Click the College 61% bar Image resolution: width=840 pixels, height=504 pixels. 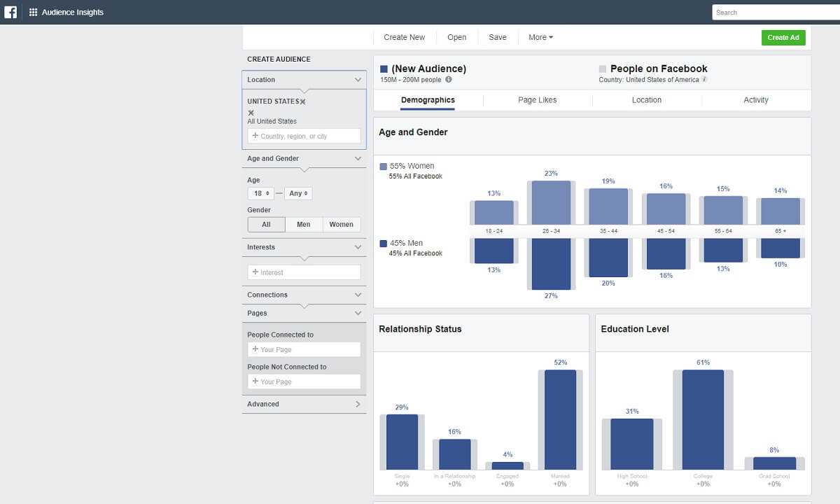[x=703, y=419]
